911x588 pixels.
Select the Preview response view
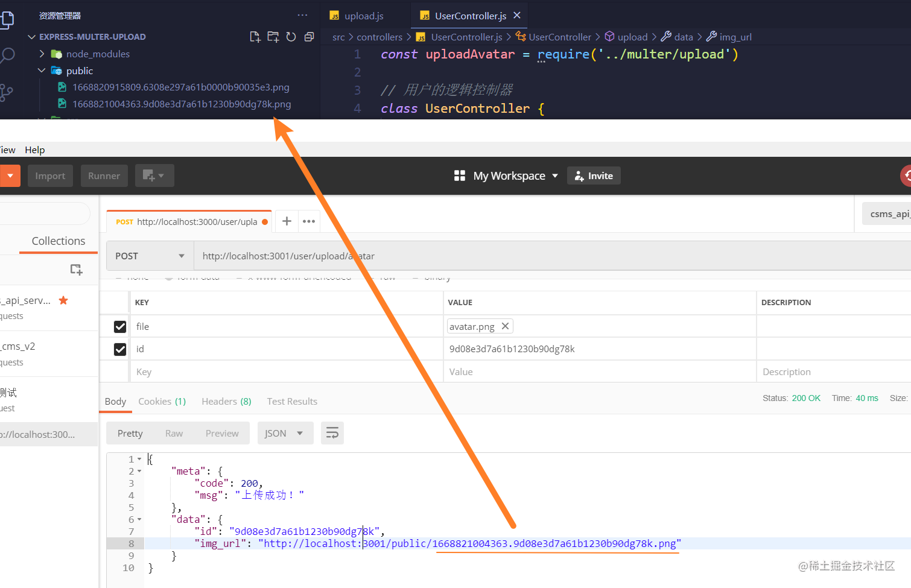tap(222, 433)
